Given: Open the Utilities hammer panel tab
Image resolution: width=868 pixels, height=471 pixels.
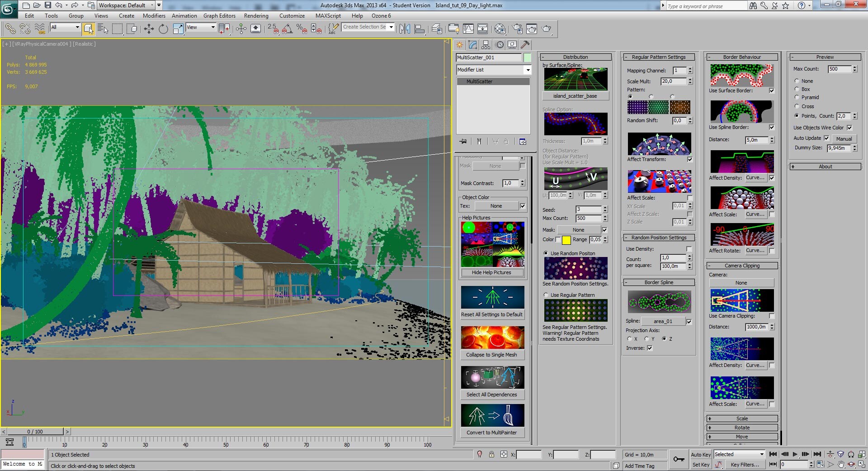Looking at the screenshot, I should [x=525, y=45].
